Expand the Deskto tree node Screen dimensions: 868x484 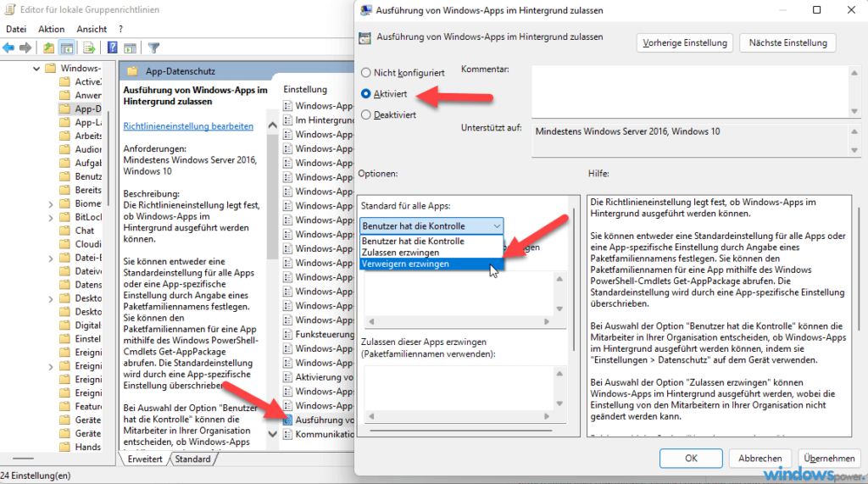coord(50,299)
